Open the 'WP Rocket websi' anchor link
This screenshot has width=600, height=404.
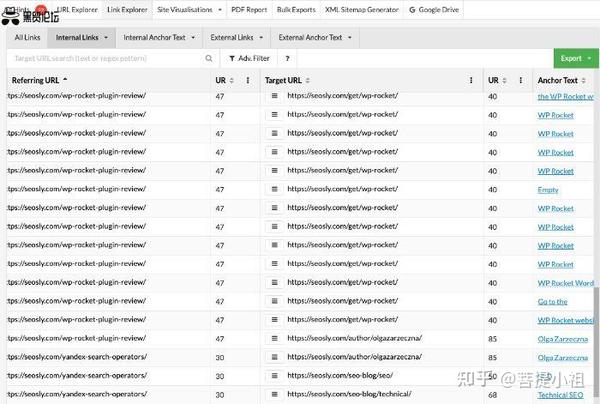pyautogui.click(x=566, y=320)
